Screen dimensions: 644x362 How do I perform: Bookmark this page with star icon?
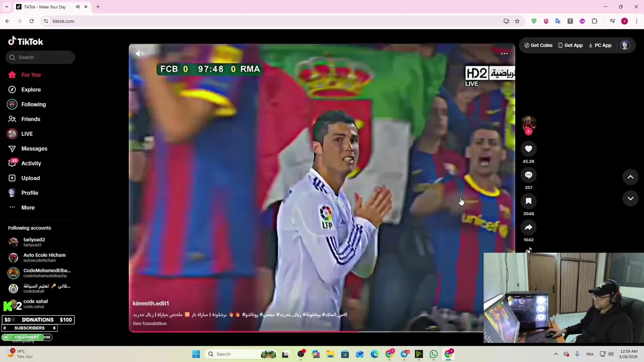[x=517, y=21]
